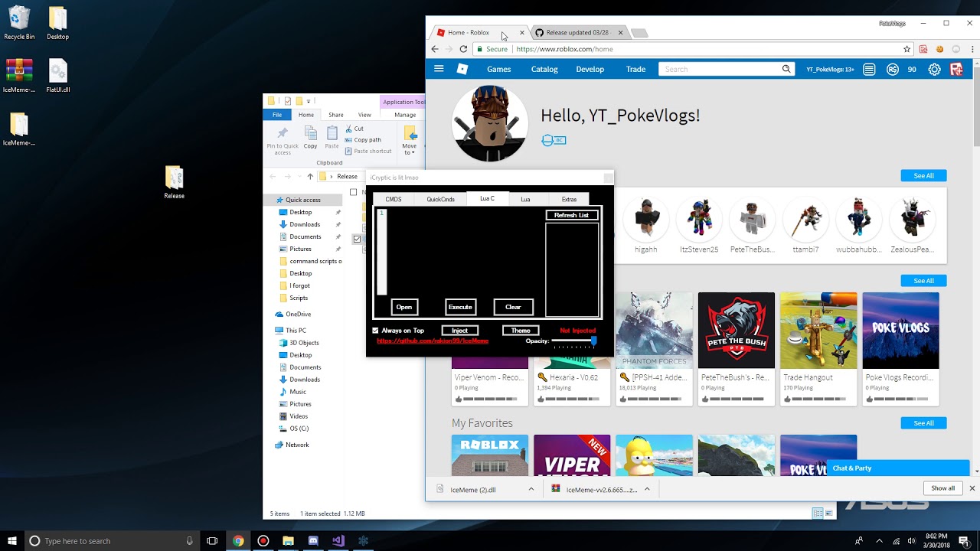Click Copy in File Explorer ribbon
Viewport: 980px width, 551px height.
(x=310, y=137)
